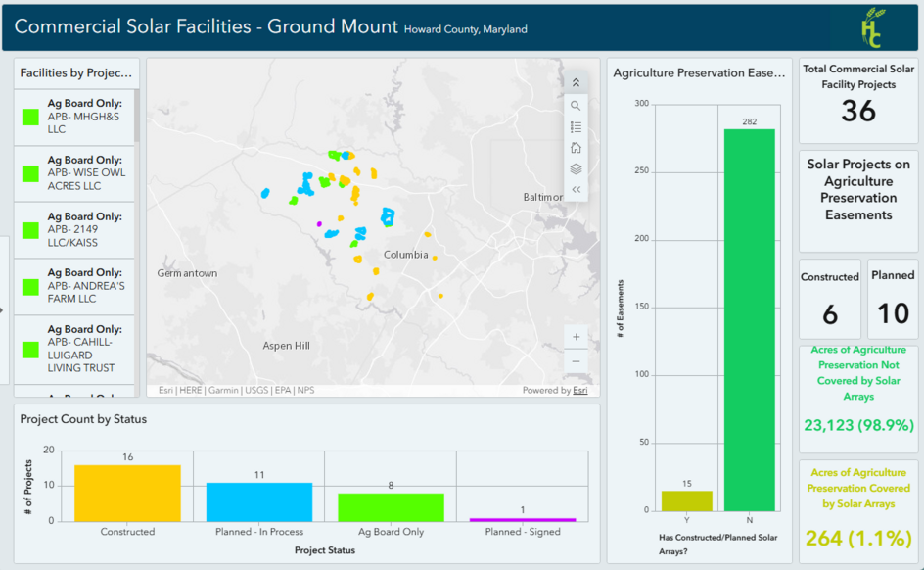This screenshot has width=924, height=570.
Task: Click the Esri link in map attribution
Action: pyautogui.click(x=579, y=390)
